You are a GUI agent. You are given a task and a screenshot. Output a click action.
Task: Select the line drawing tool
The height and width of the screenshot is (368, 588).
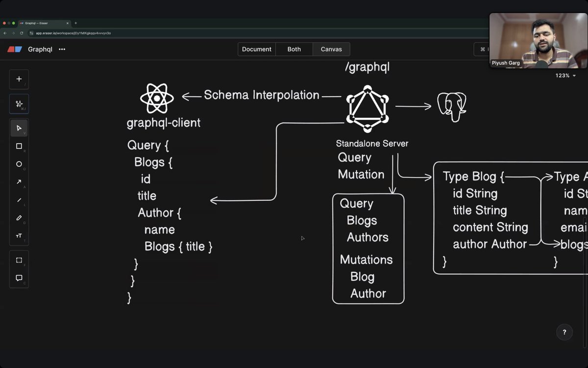coord(19,200)
